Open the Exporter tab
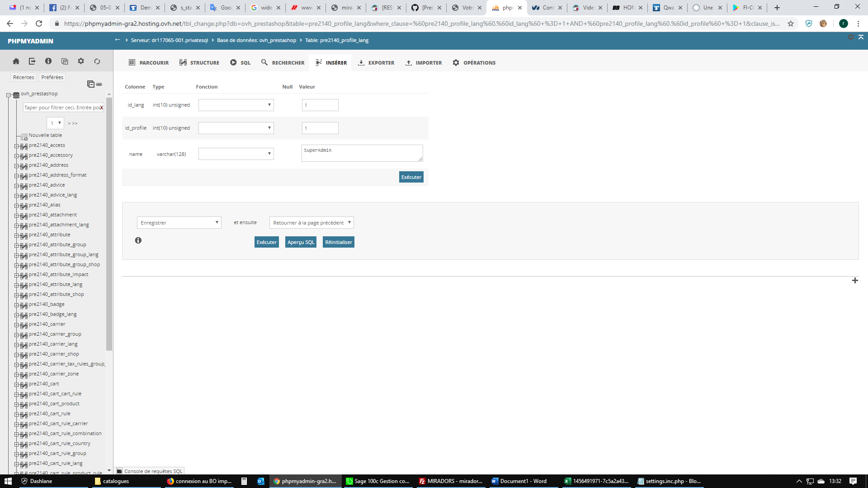The height and width of the screenshot is (488, 868). [x=376, y=62]
